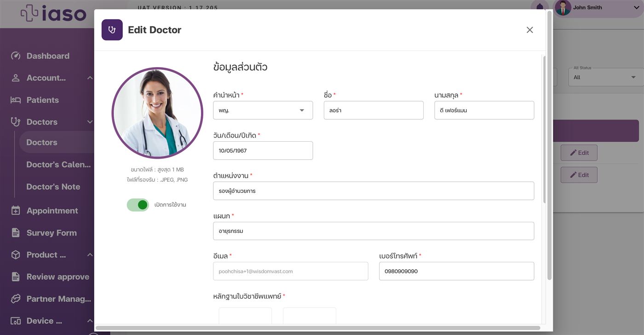Open Partner Management in the sidebar
The height and width of the screenshot is (335, 644).
coord(58,299)
